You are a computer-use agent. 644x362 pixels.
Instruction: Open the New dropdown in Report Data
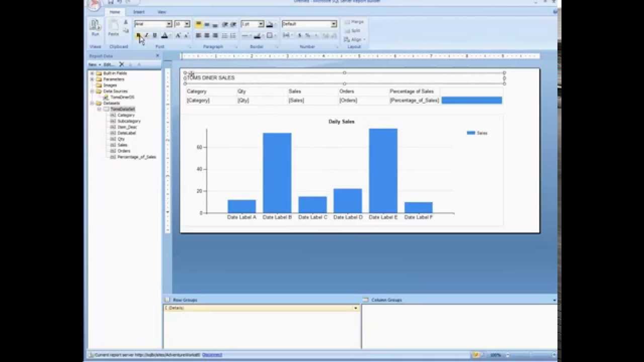pyautogui.click(x=95, y=64)
